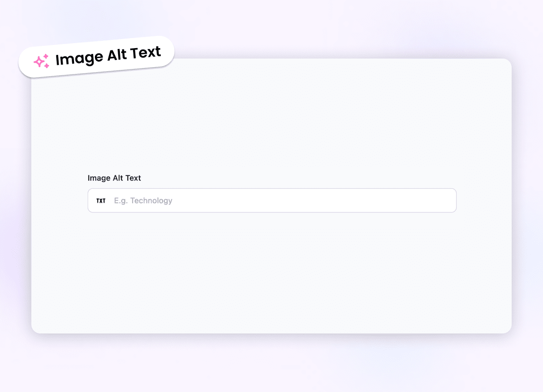Click the small sparkle above the big star
543x392 pixels.
[46, 56]
